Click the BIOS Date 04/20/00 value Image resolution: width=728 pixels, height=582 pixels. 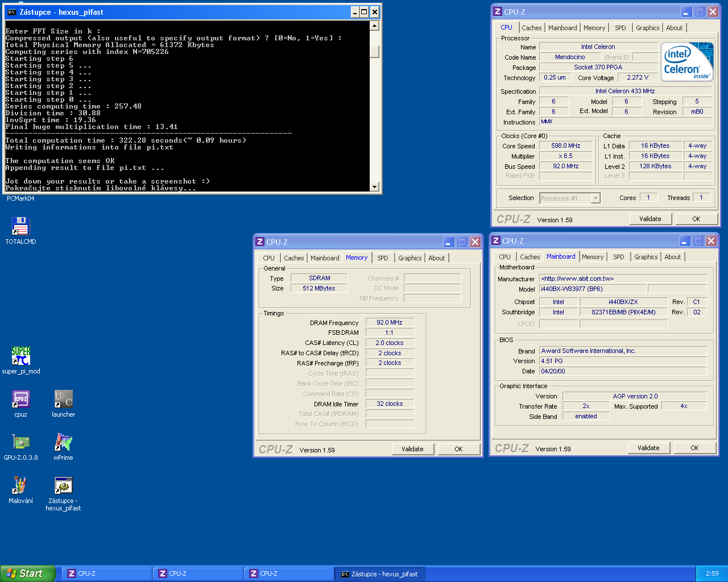point(623,371)
